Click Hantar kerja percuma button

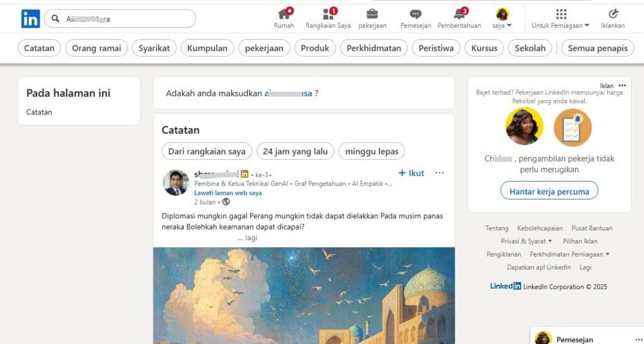(549, 191)
